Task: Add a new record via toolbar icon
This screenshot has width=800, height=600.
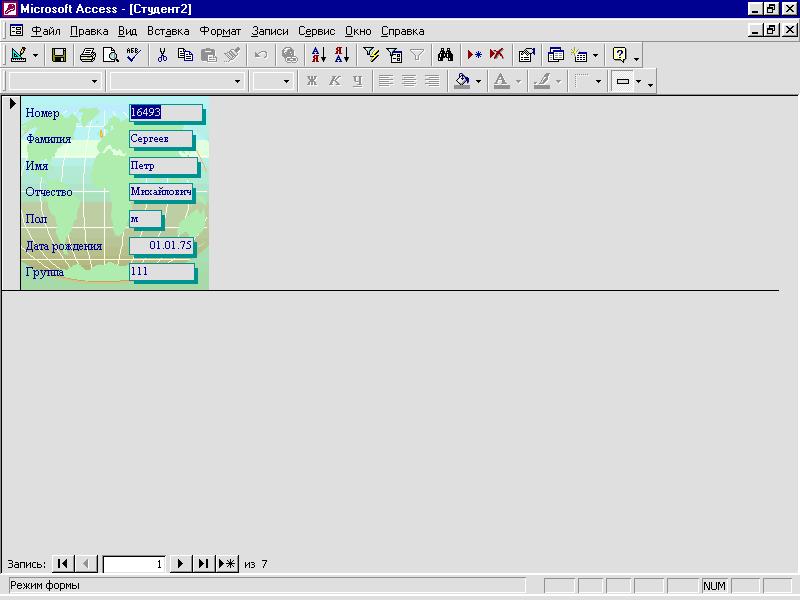Action: (x=474, y=55)
